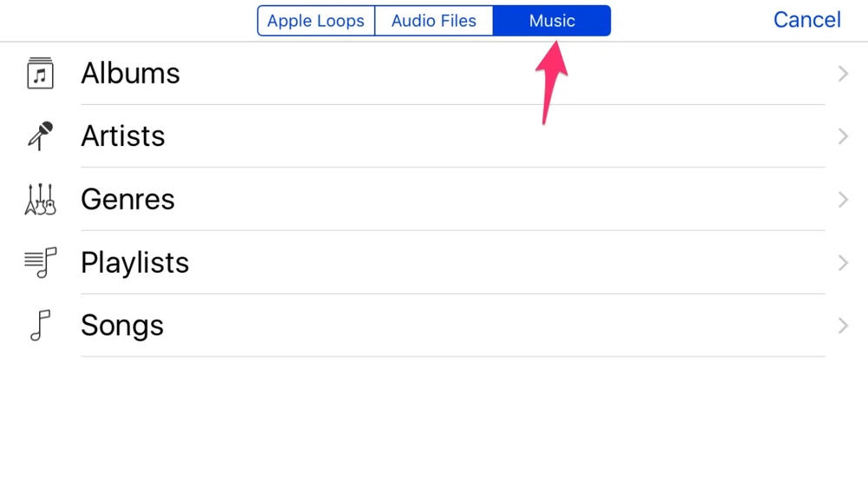Click the Playlists list-note icon
Screen dimensions: 868x488
[40, 262]
